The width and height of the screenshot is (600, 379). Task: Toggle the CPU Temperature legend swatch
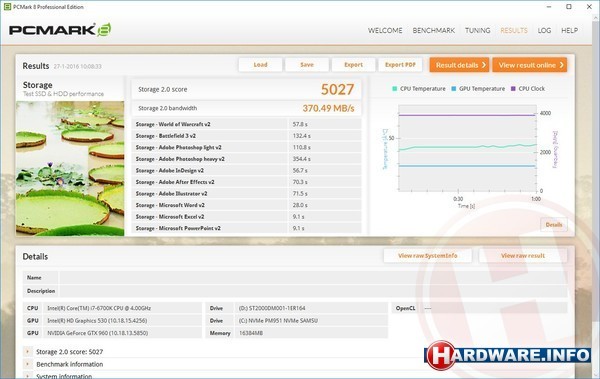[x=395, y=88]
